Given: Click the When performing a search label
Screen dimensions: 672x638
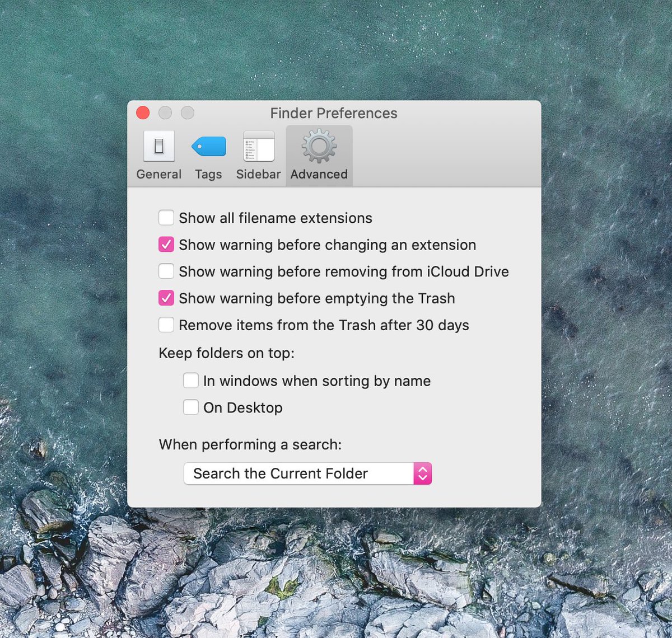Looking at the screenshot, I should pyautogui.click(x=250, y=445).
